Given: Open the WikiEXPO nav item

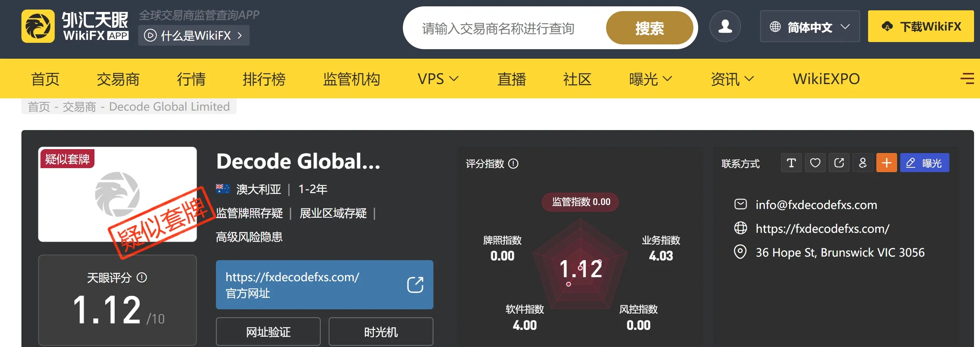Looking at the screenshot, I should (x=826, y=79).
